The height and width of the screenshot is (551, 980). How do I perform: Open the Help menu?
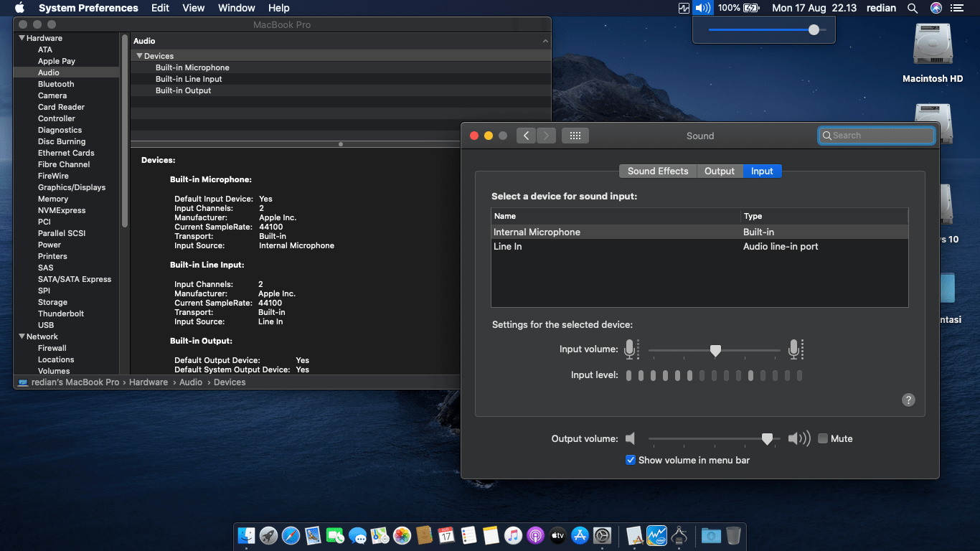click(279, 8)
